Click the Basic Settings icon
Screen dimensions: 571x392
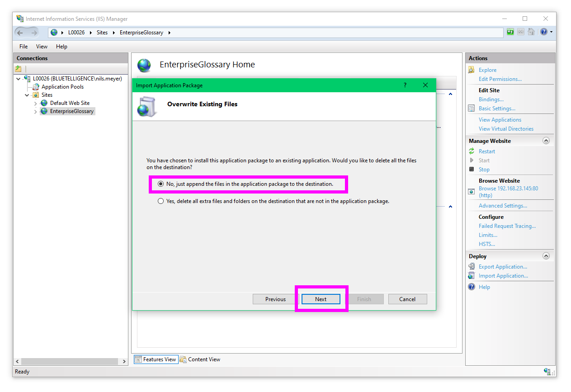pos(472,109)
